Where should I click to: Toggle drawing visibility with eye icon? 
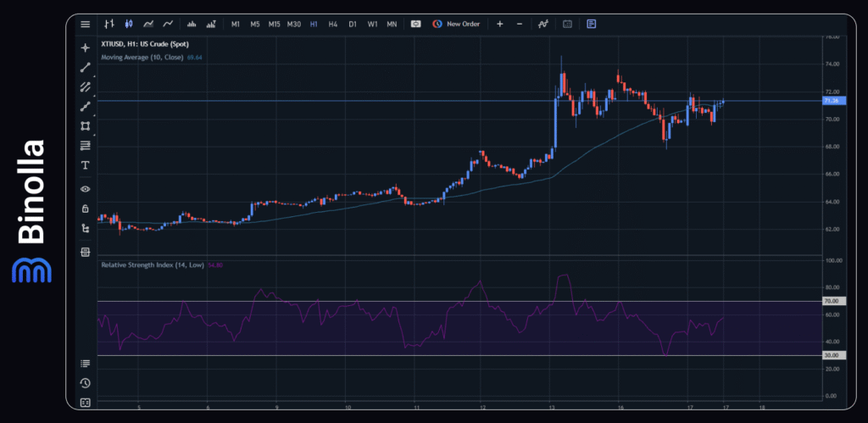coord(85,188)
